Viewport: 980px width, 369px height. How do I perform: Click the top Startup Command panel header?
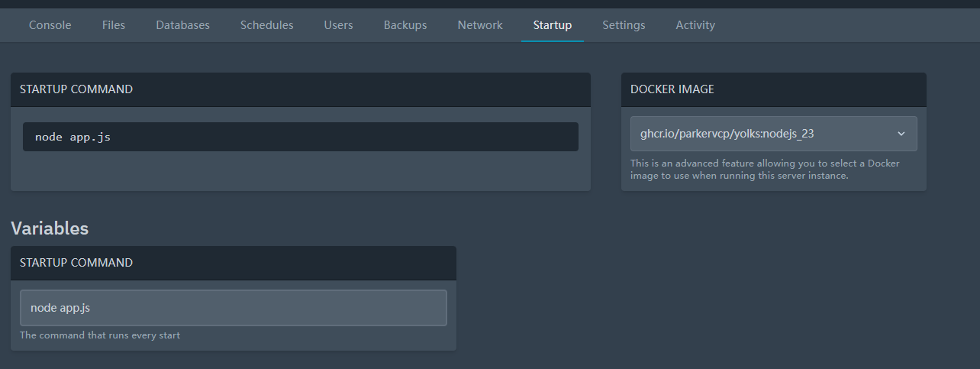click(76, 89)
